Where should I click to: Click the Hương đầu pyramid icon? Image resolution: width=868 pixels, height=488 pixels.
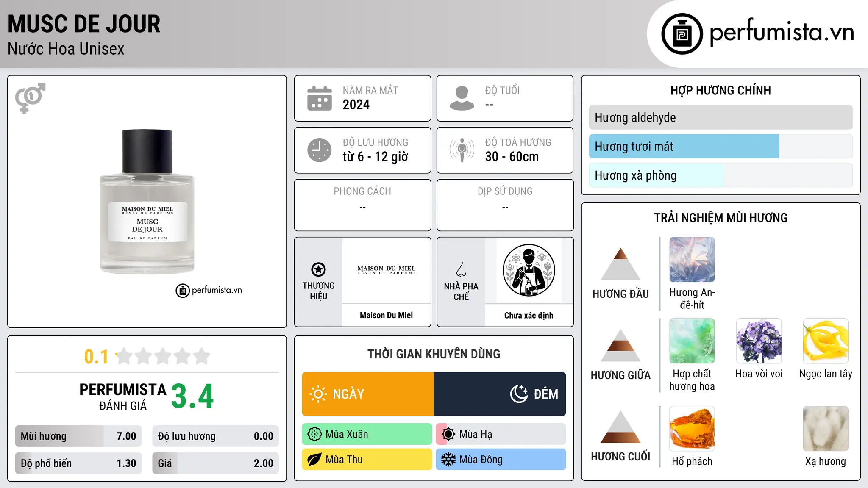click(x=620, y=264)
